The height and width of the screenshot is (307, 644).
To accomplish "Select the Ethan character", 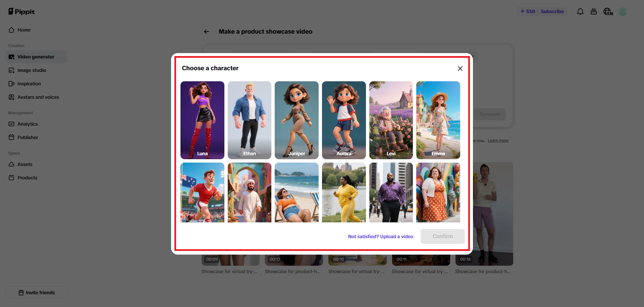I will [x=249, y=120].
